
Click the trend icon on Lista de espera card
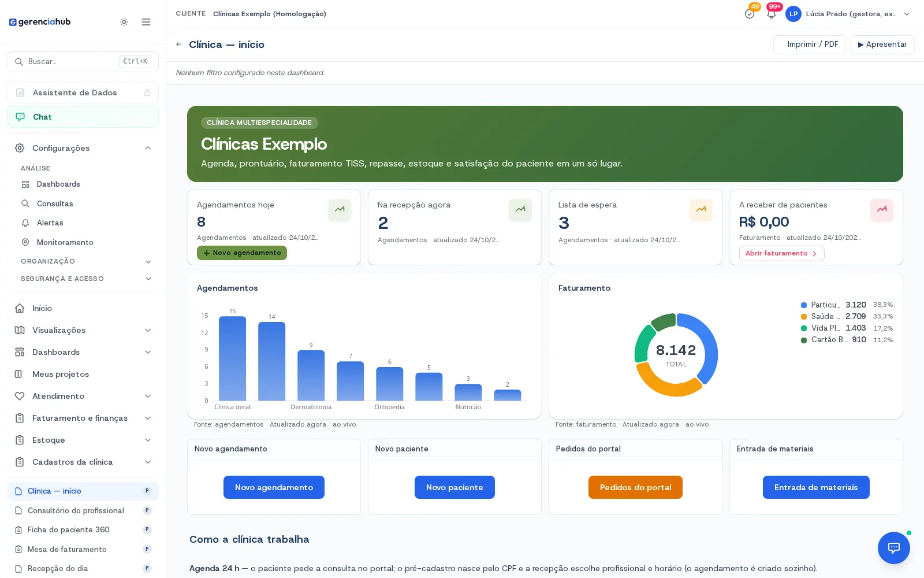[701, 210]
